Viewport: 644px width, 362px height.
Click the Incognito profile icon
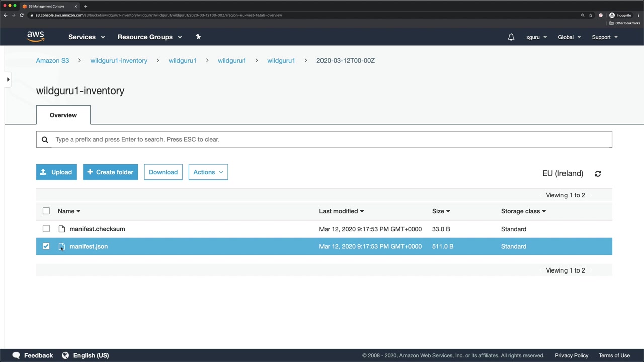(x=612, y=15)
